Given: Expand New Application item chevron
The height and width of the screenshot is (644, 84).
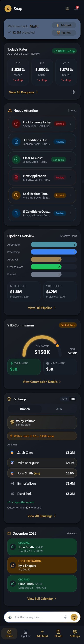Looking at the screenshot, I should point(71,177).
